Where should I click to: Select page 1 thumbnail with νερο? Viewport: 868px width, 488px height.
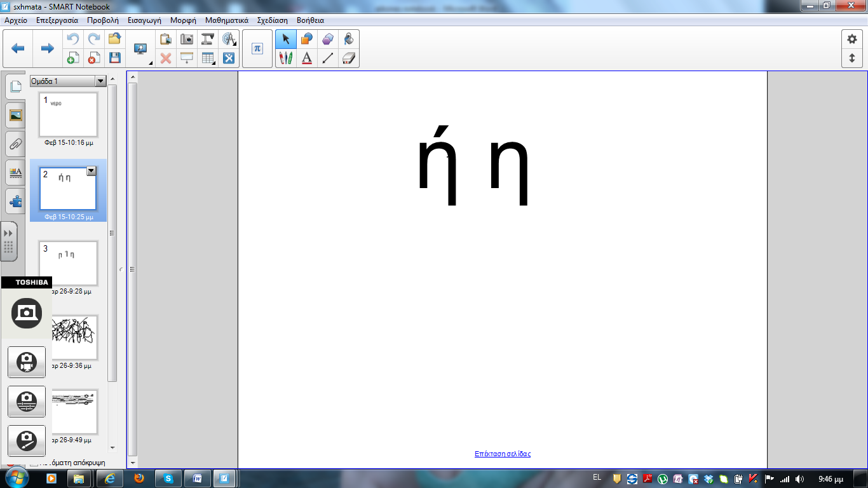pyautogui.click(x=69, y=115)
